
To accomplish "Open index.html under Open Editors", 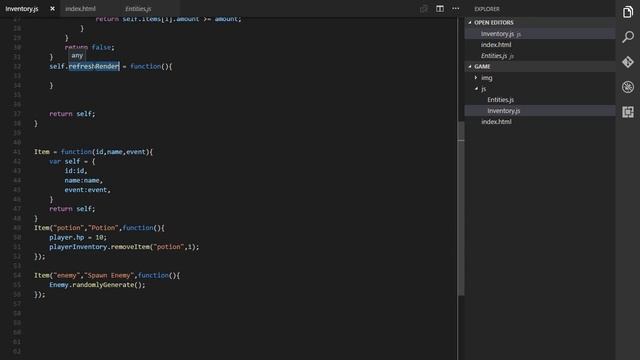I will [x=540, y=45].
